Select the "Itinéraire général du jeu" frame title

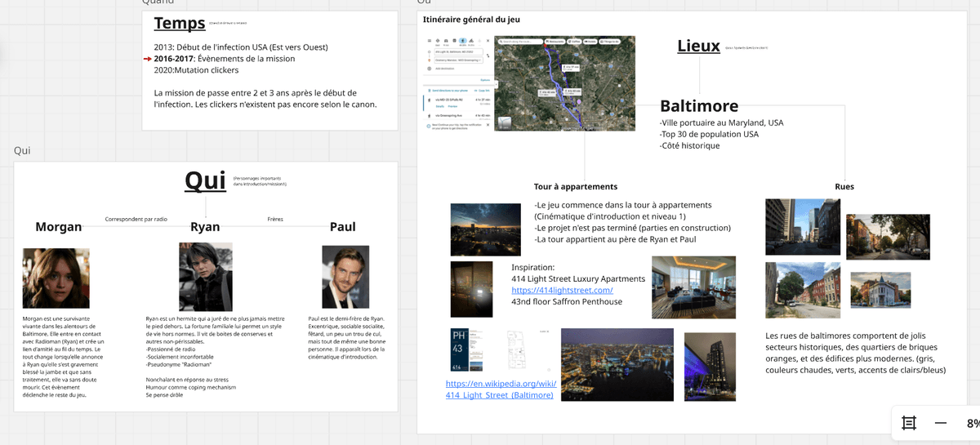click(x=471, y=20)
